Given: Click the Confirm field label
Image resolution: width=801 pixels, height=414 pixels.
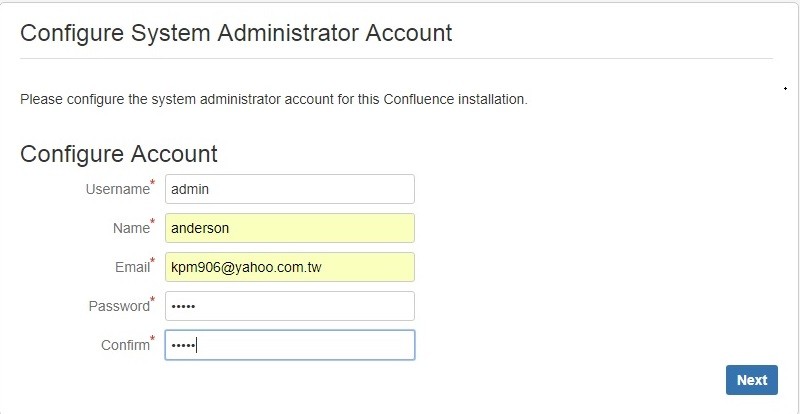Looking at the screenshot, I should 124,346.
